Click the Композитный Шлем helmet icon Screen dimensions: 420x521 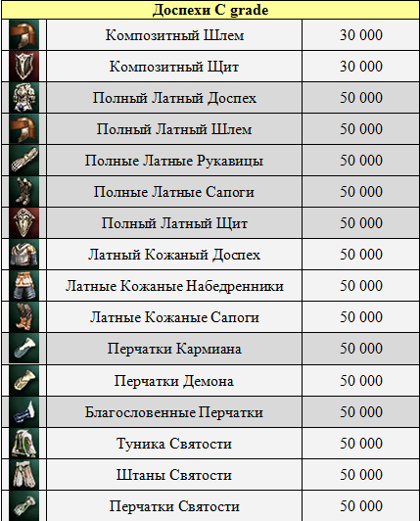point(23,35)
